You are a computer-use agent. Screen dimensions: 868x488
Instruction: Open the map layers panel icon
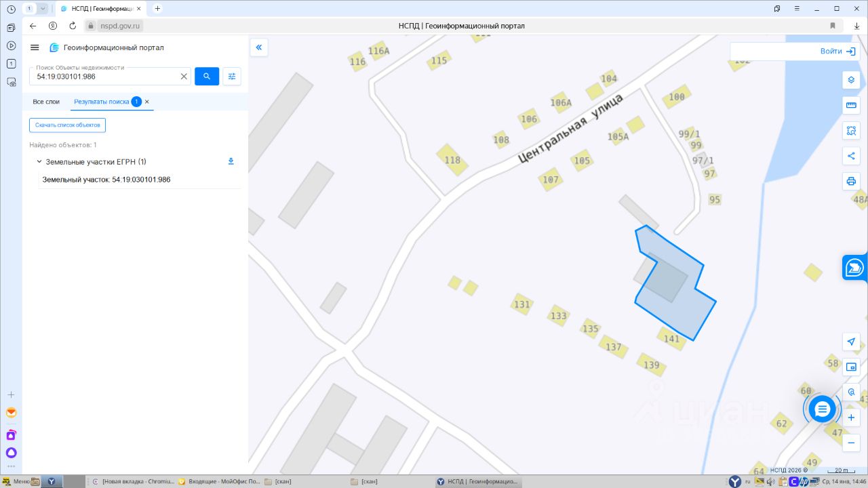point(851,80)
